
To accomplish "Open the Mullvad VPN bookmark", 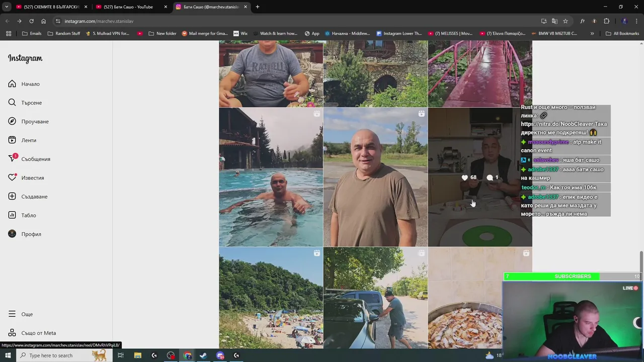I will 107,34.
